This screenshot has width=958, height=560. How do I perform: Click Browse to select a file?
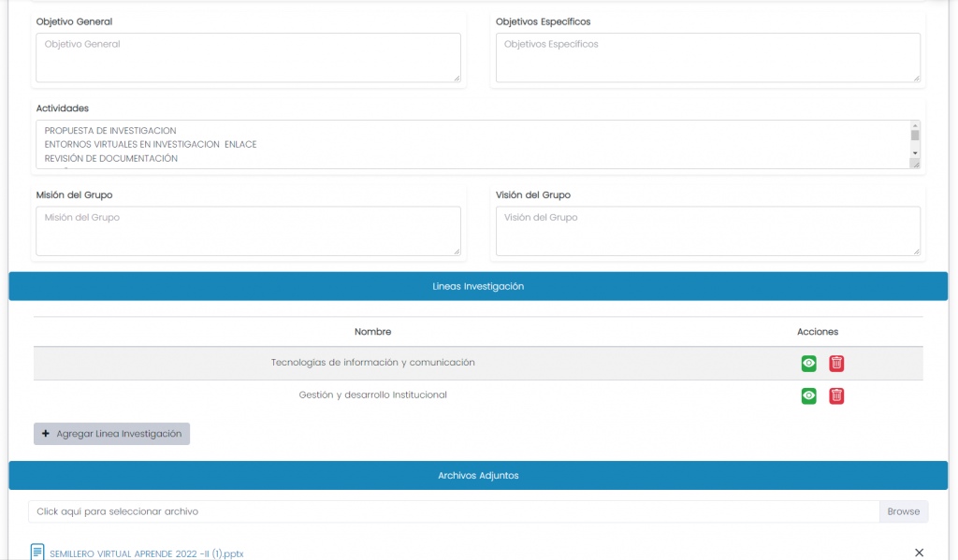(x=903, y=511)
